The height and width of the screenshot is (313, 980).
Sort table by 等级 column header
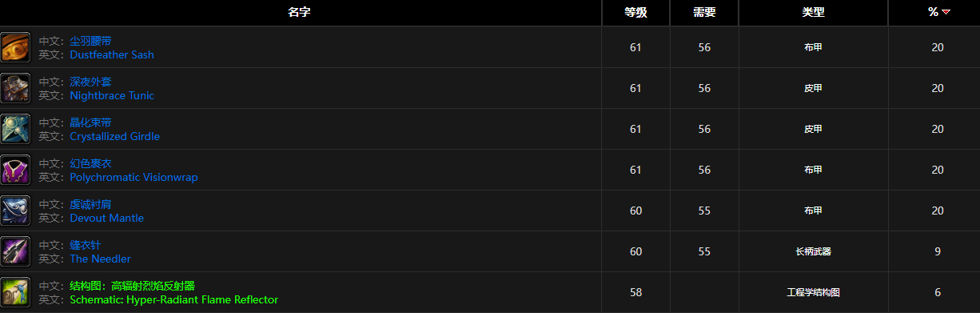point(635,12)
